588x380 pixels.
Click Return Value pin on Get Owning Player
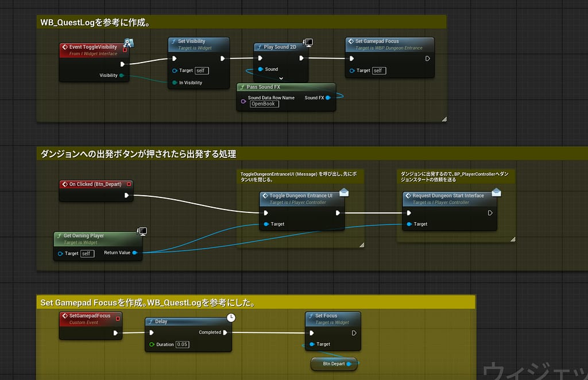point(134,253)
